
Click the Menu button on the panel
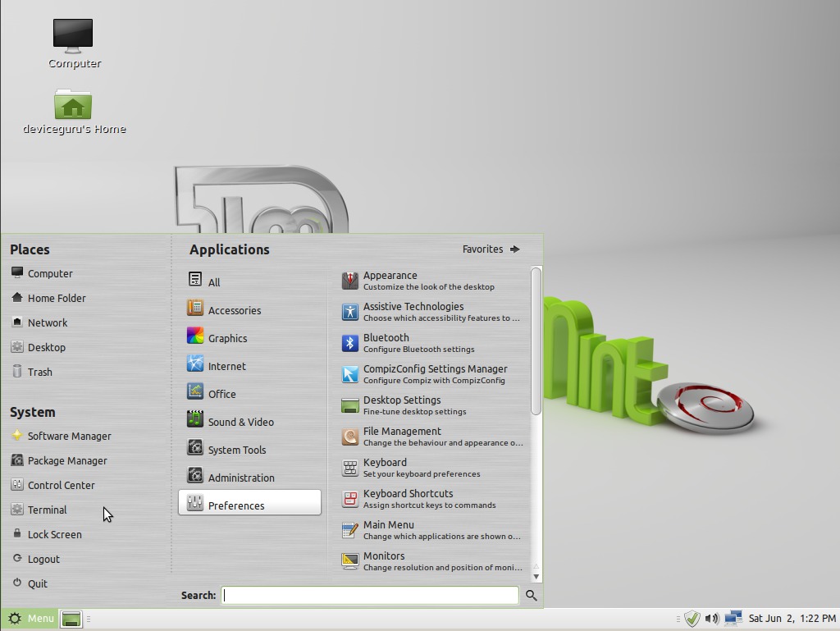[x=30, y=619]
